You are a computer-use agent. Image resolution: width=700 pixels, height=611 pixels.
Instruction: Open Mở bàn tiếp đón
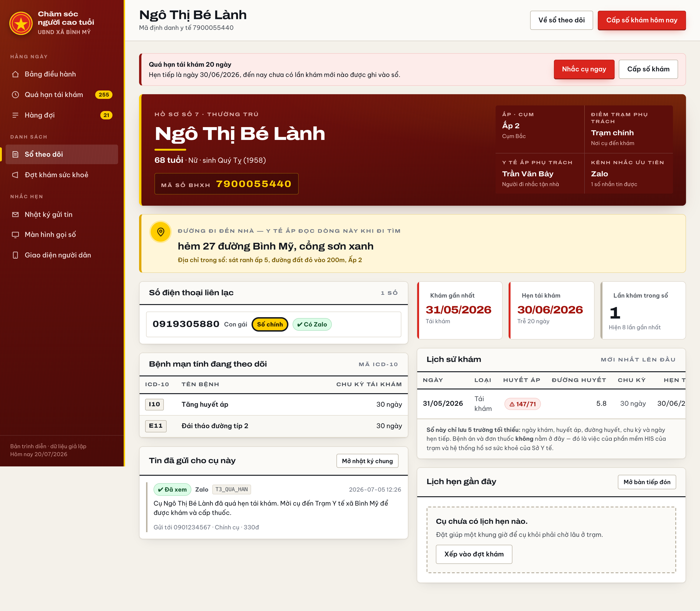point(646,482)
